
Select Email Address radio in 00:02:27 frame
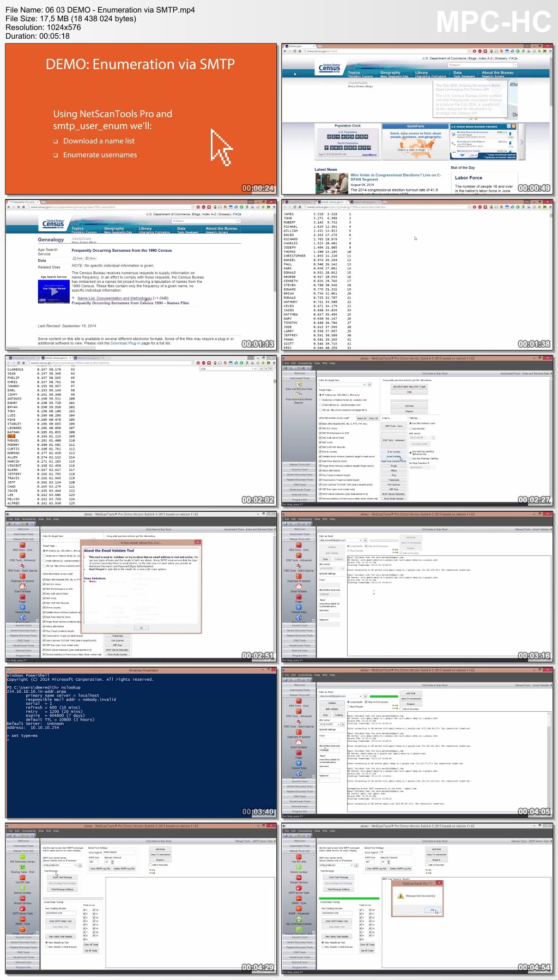[x=320, y=404]
